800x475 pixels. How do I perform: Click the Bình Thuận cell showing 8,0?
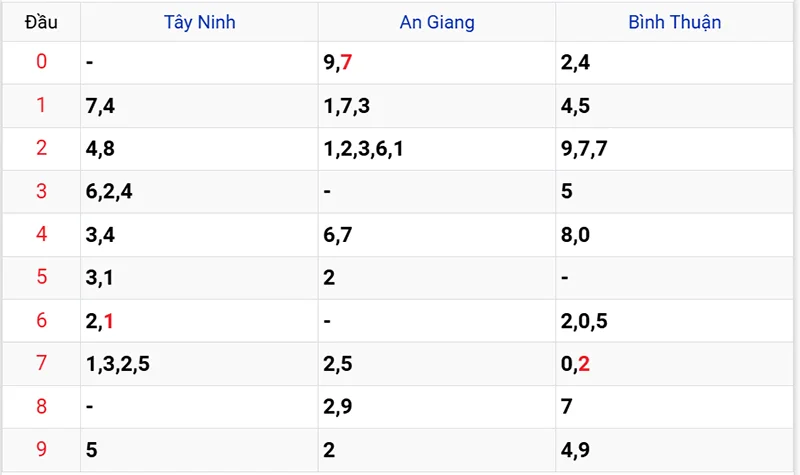click(x=575, y=235)
